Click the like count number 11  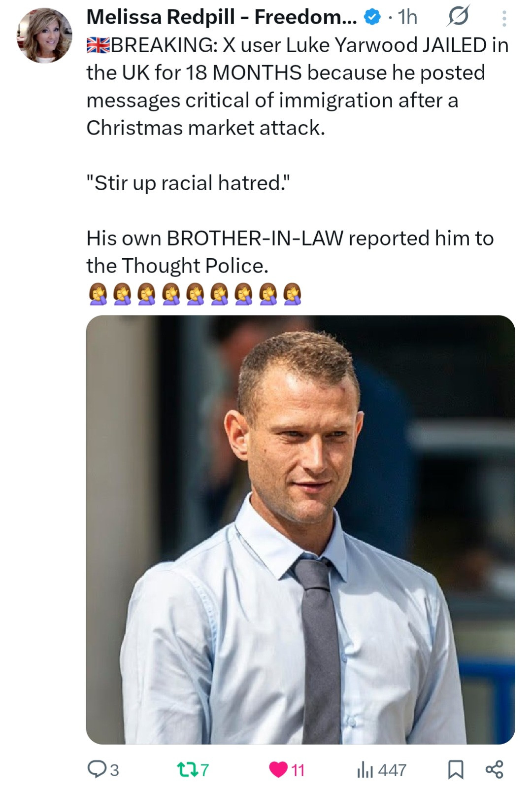(x=298, y=770)
